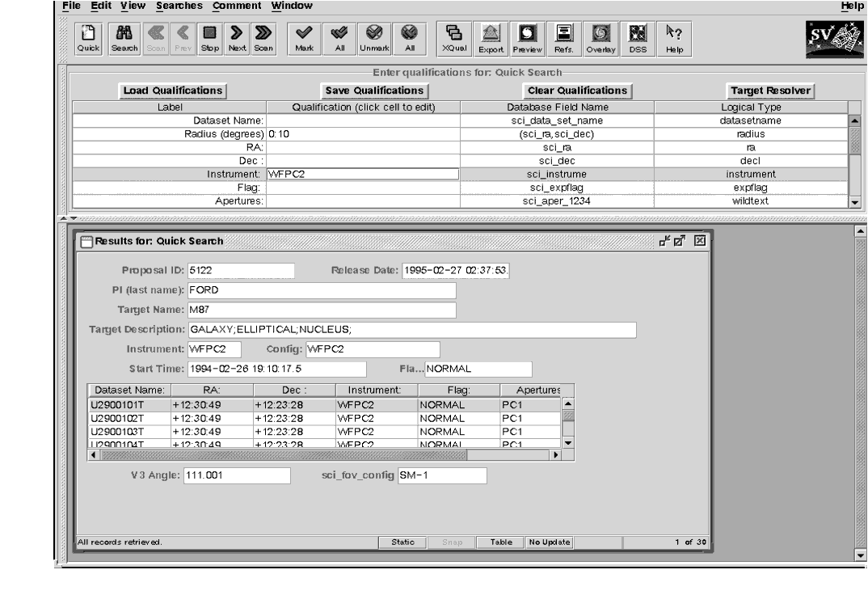Image resolution: width=868 pixels, height=612 pixels.
Task: Toggle the Static button in results status bar
Action: point(402,542)
